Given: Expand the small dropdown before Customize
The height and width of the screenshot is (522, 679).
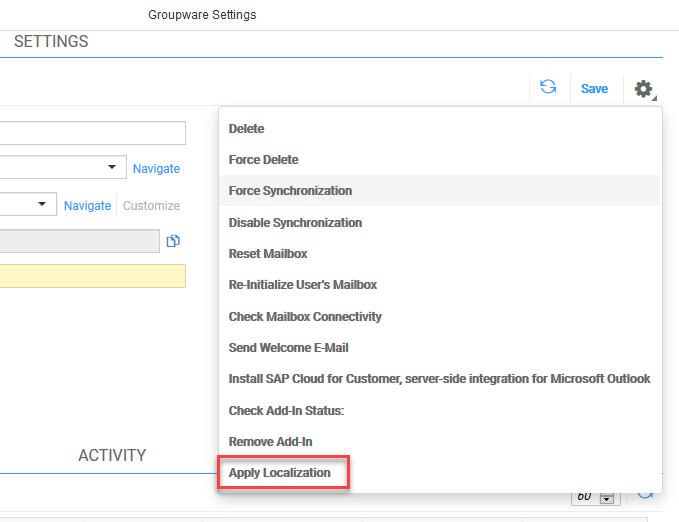Looking at the screenshot, I should pos(28,204).
